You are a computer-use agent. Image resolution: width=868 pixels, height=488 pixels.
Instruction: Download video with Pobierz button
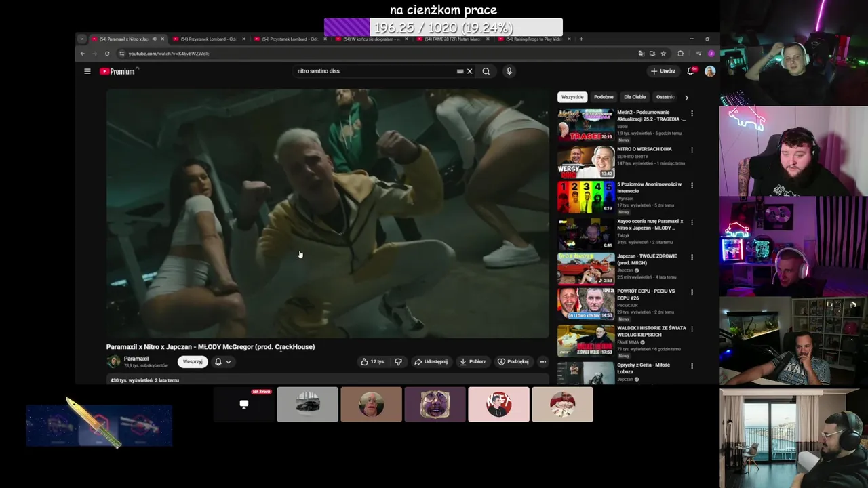tap(473, 362)
